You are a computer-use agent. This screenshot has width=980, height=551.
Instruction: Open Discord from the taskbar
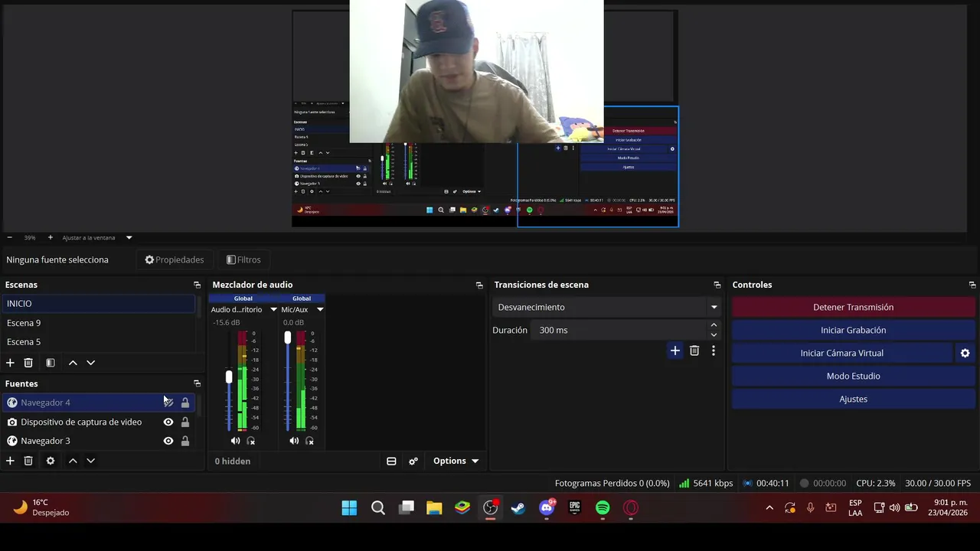[547, 507]
